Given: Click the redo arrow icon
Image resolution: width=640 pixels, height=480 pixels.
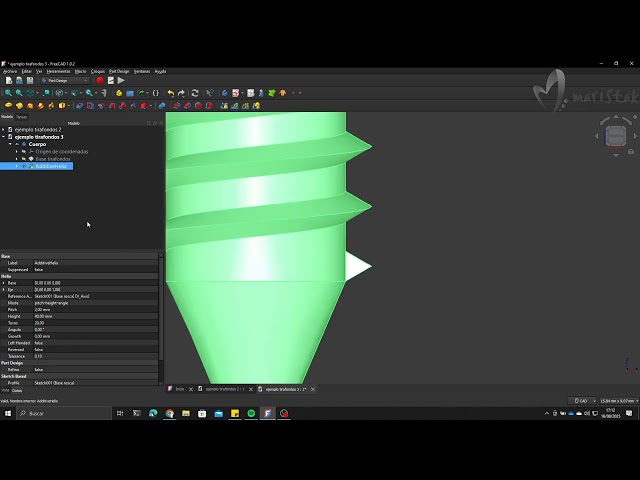Looking at the screenshot, I should click(x=181, y=93).
